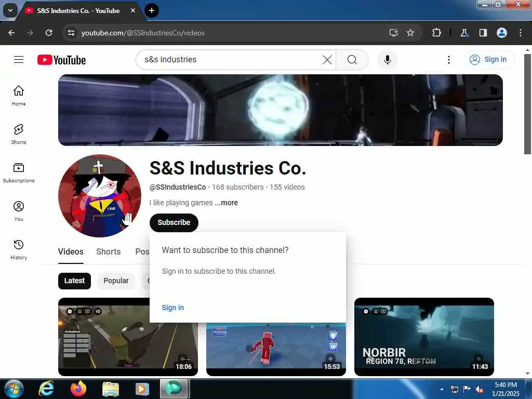Click the muted volume tray icon
This screenshot has height=399, width=532.
coord(480,389)
